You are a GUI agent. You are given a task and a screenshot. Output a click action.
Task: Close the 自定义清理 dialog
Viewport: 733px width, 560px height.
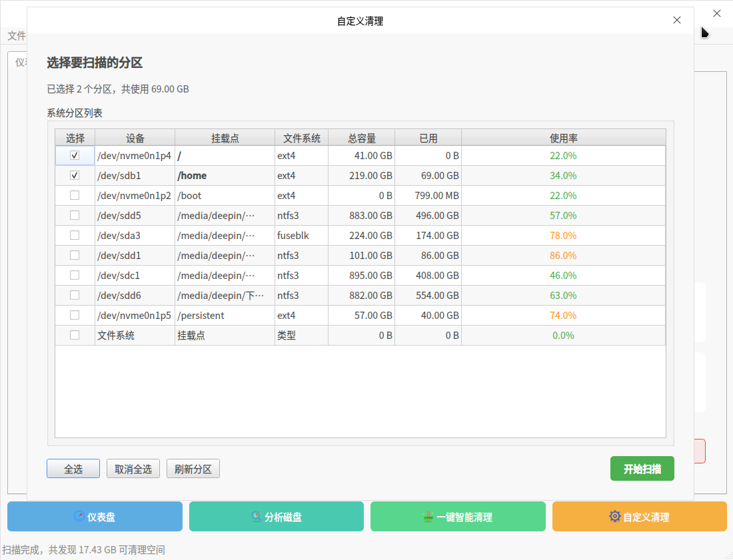coord(677,20)
